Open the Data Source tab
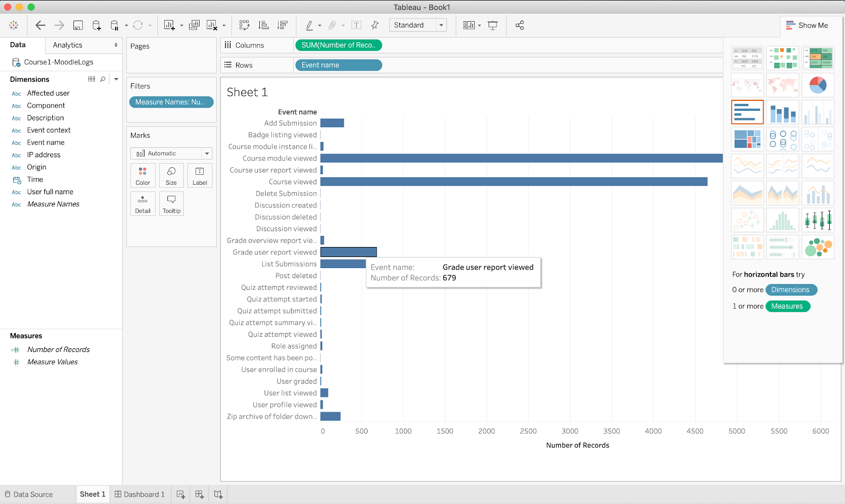This screenshot has height=504, width=845. point(30,495)
